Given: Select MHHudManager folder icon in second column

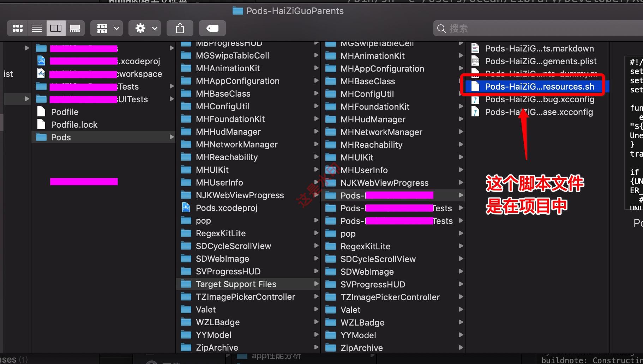Looking at the screenshot, I should tap(186, 132).
